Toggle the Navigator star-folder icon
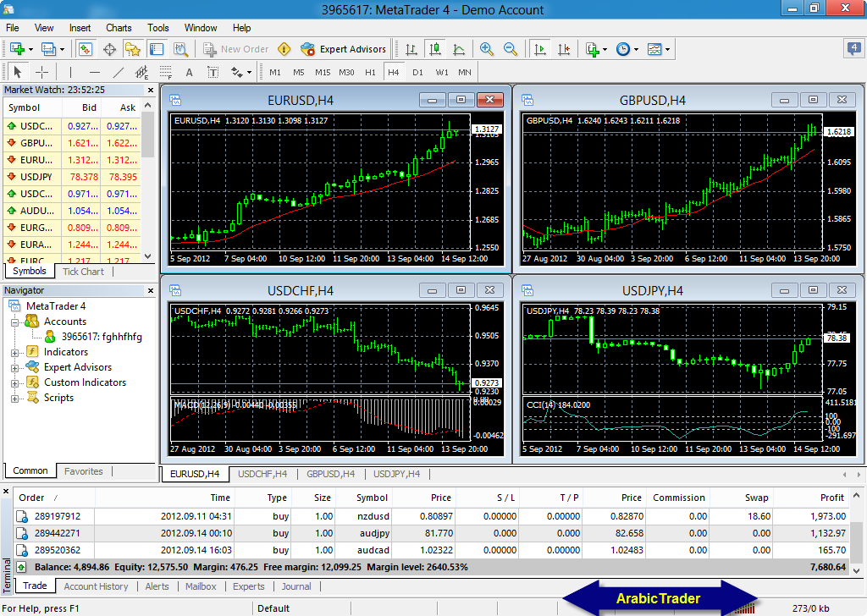This screenshot has width=867, height=616. pyautogui.click(x=133, y=49)
